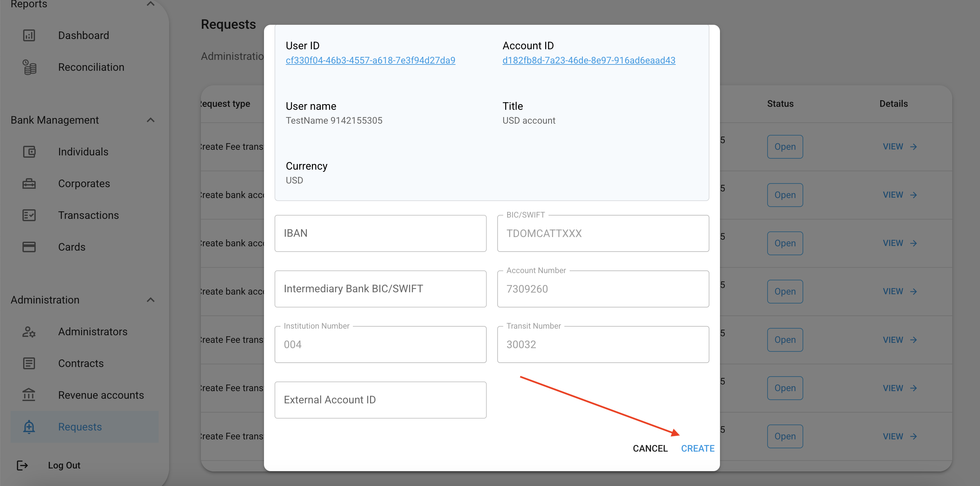The width and height of the screenshot is (980, 486).
Task: Click the Log Out icon
Action: point(22,465)
